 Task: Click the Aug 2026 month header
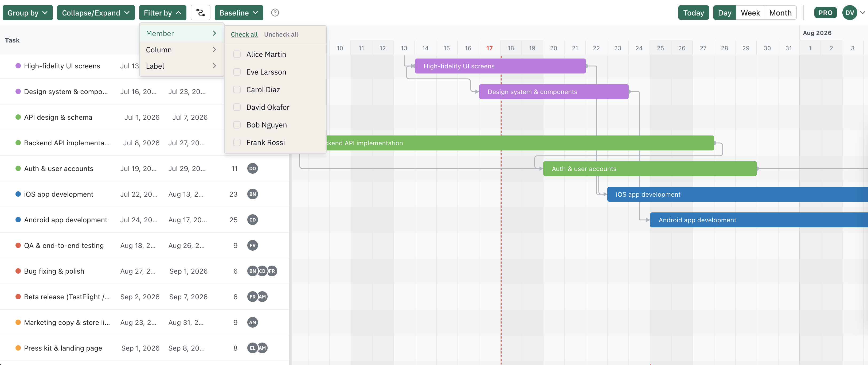(x=817, y=33)
